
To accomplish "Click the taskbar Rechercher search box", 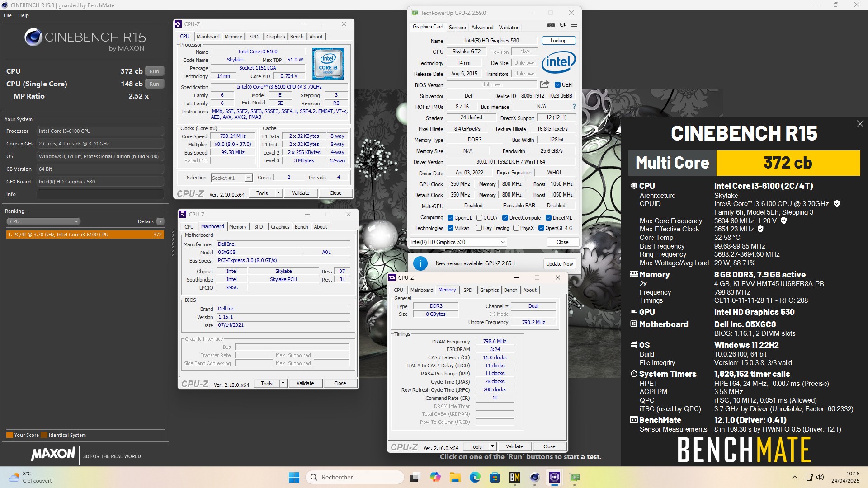I will (355, 477).
